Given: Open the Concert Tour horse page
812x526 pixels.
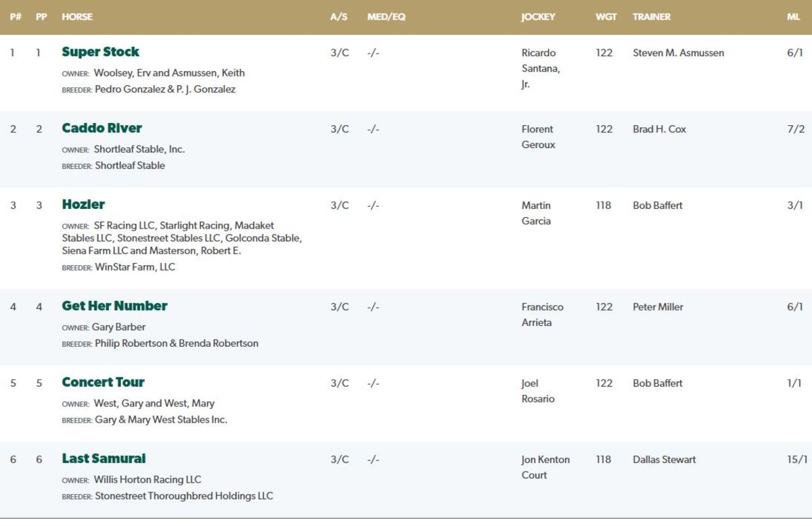Looking at the screenshot, I should (x=103, y=383).
